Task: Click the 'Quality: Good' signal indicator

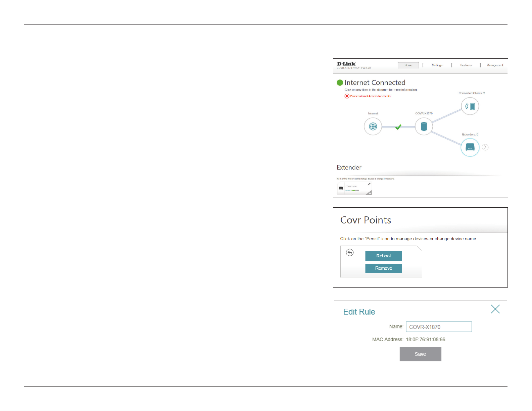Action: [352, 191]
